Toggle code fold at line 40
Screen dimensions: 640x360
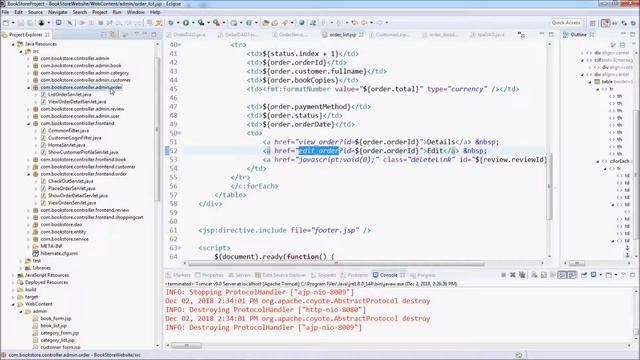[180, 45]
